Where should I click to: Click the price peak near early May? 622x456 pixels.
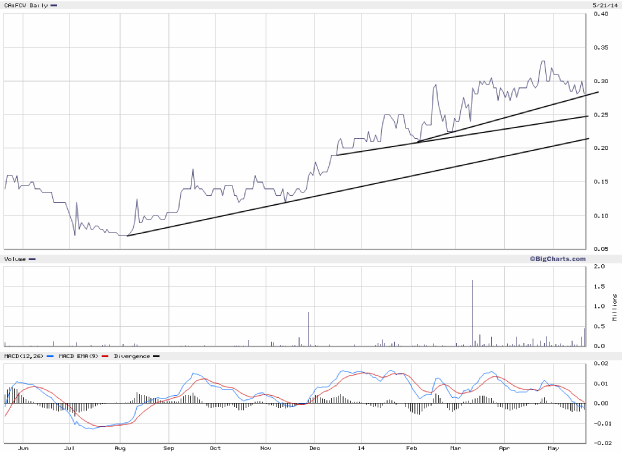pos(543,62)
